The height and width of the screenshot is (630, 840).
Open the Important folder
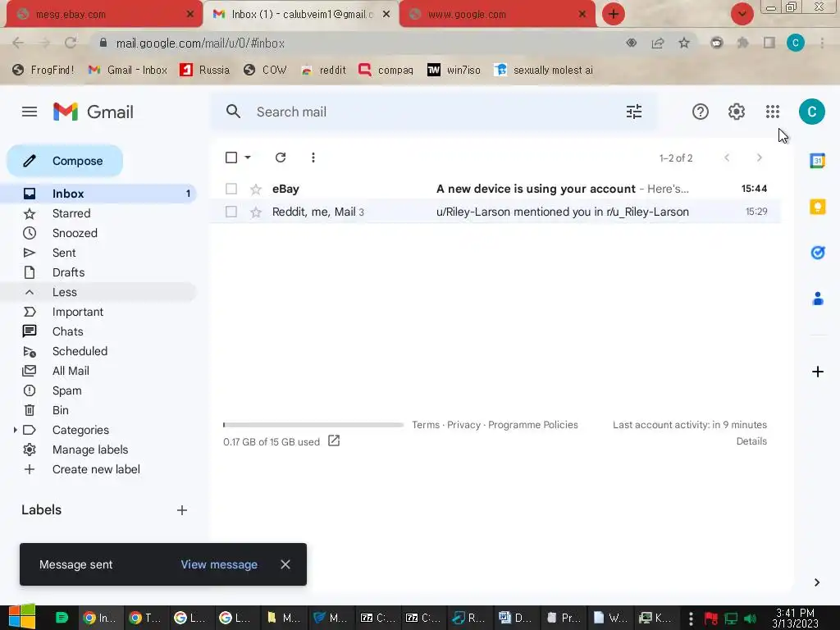(98, 312)
